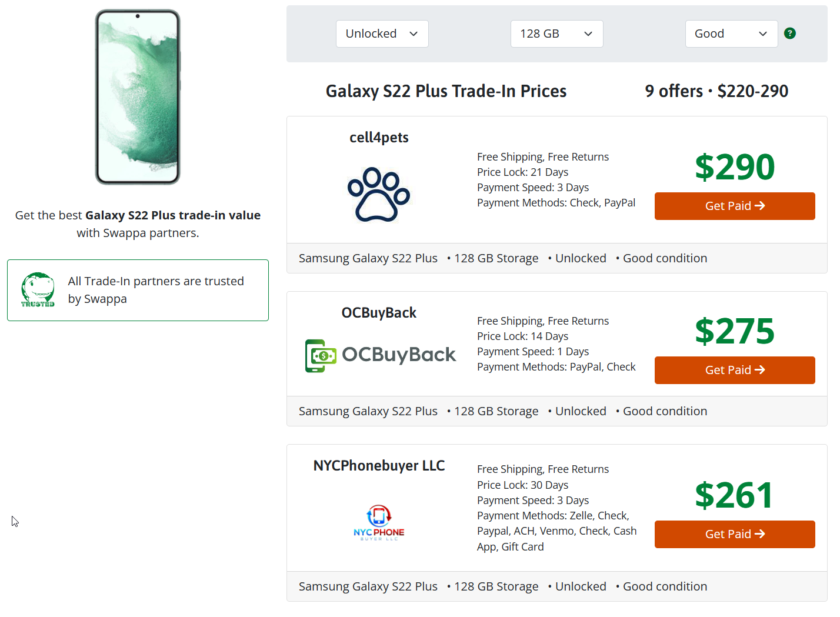Expand the 128 GB storage dropdown
Viewport: 840px width, 617px height.
click(x=556, y=34)
